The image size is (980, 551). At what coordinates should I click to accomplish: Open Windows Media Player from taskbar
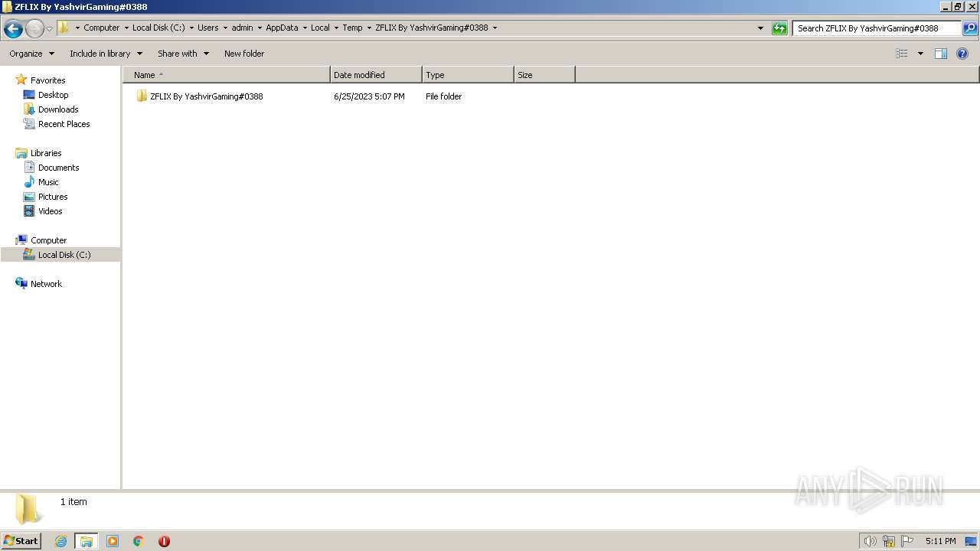[113, 541]
